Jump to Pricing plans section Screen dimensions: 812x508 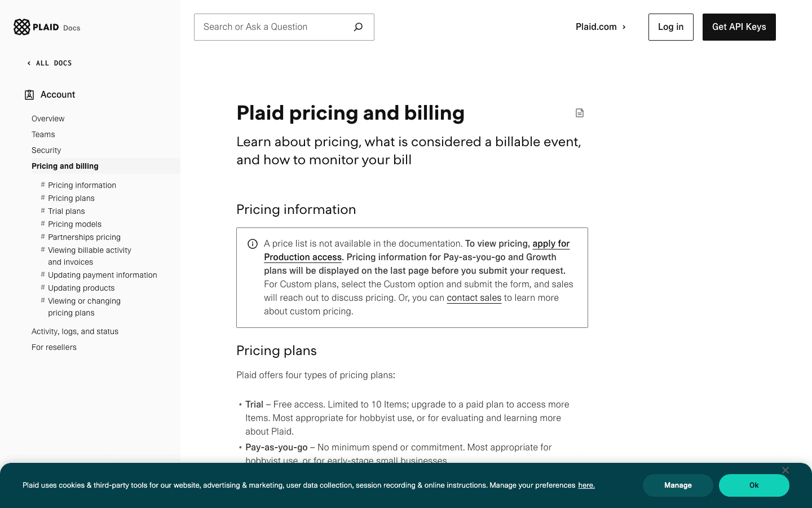tap(71, 198)
